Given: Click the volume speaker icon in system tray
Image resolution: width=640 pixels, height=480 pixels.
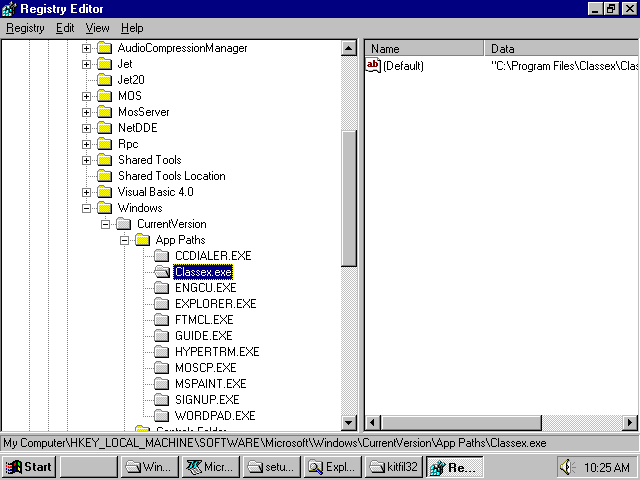Looking at the screenshot, I should click(566, 467).
